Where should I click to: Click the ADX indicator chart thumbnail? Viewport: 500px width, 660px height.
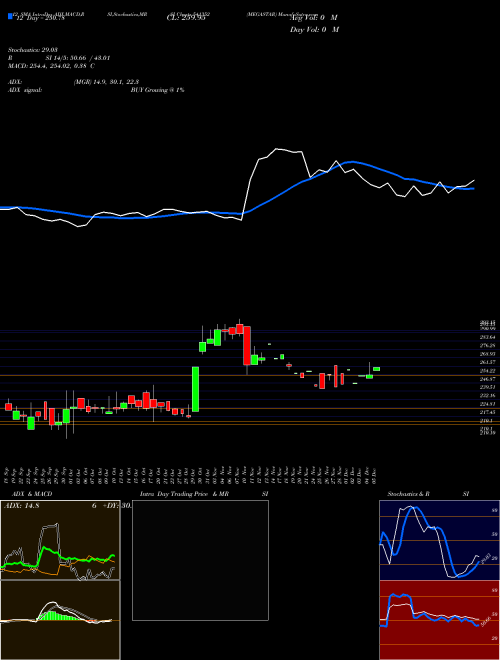[60, 540]
